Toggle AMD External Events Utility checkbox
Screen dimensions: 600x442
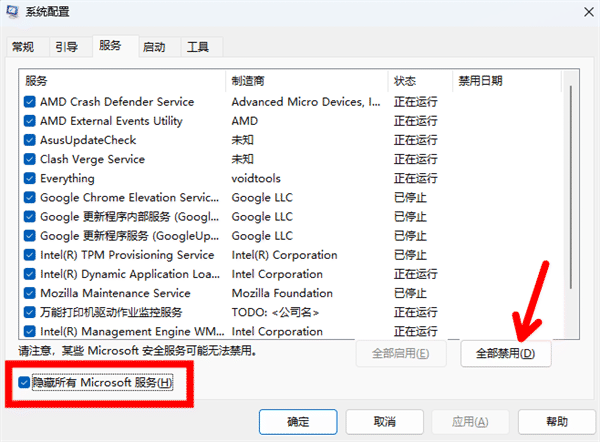point(29,121)
